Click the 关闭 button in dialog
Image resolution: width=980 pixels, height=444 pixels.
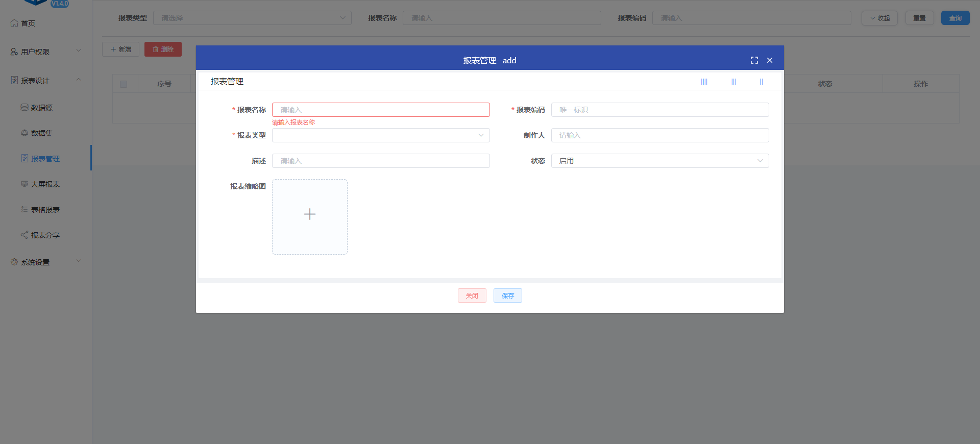[x=472, y=295]
